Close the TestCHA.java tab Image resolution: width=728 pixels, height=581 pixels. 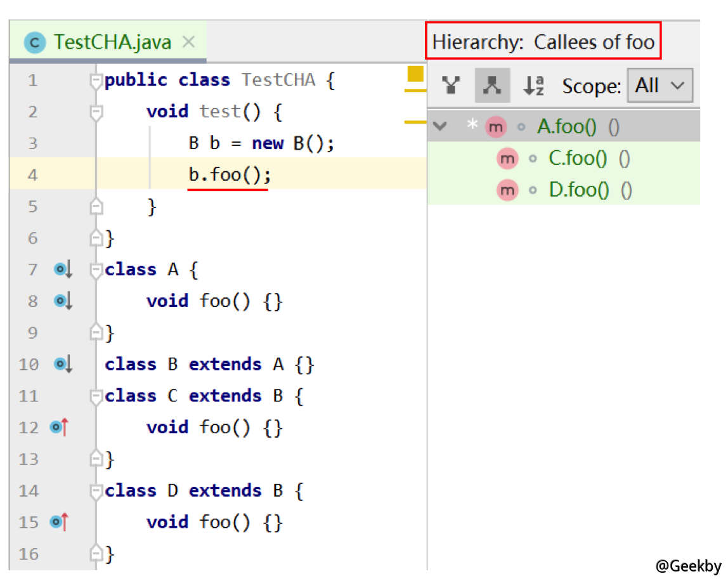click(188, 42)
